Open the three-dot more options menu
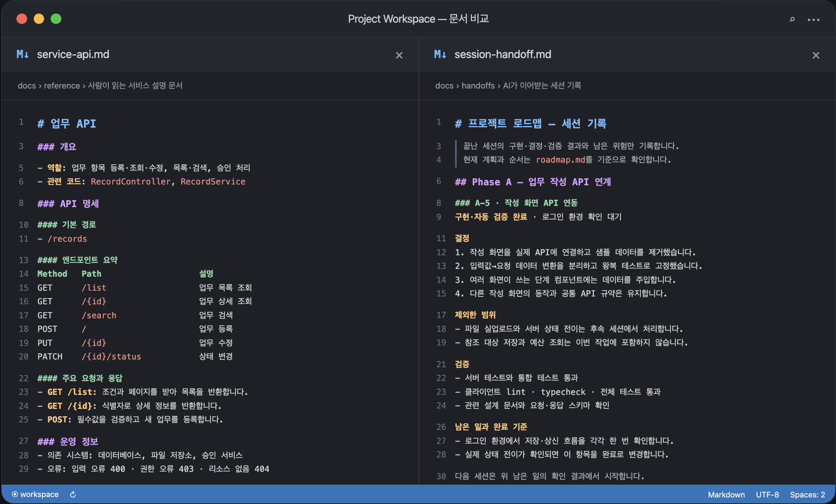This screenshot has width=836, height=504. click(x=813, y=19)
